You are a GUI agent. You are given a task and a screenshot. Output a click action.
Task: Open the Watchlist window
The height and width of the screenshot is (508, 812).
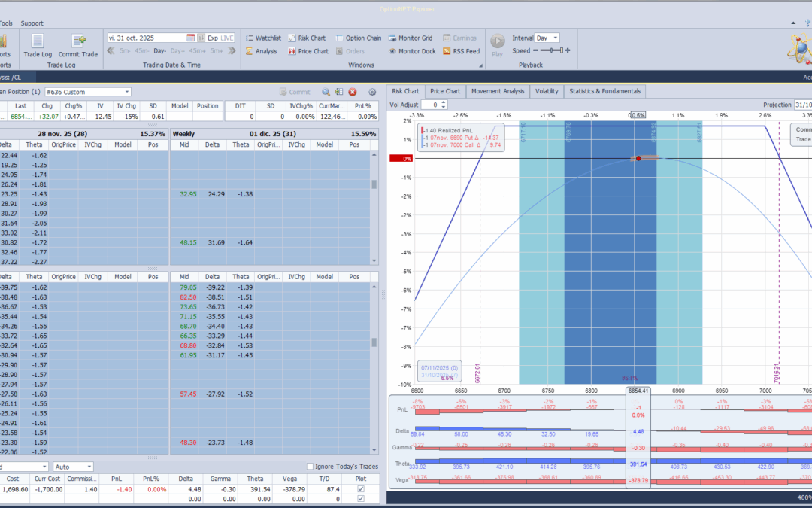pos(263,38)
